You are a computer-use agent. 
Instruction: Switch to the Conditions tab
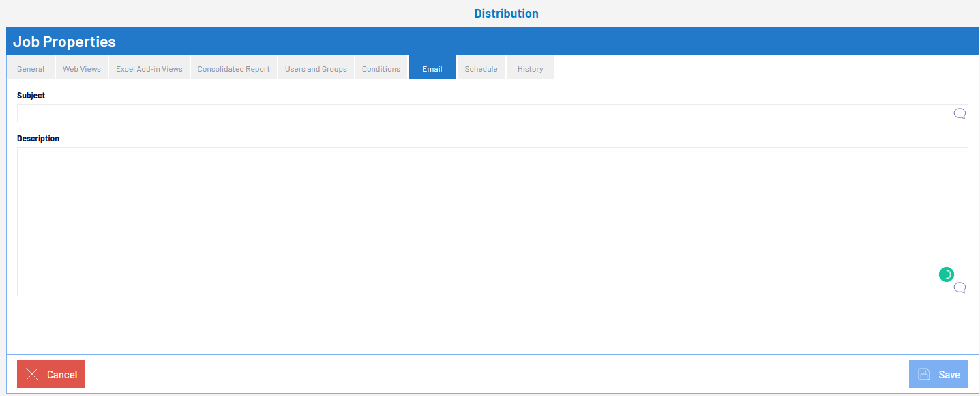(x=381, y=69)
